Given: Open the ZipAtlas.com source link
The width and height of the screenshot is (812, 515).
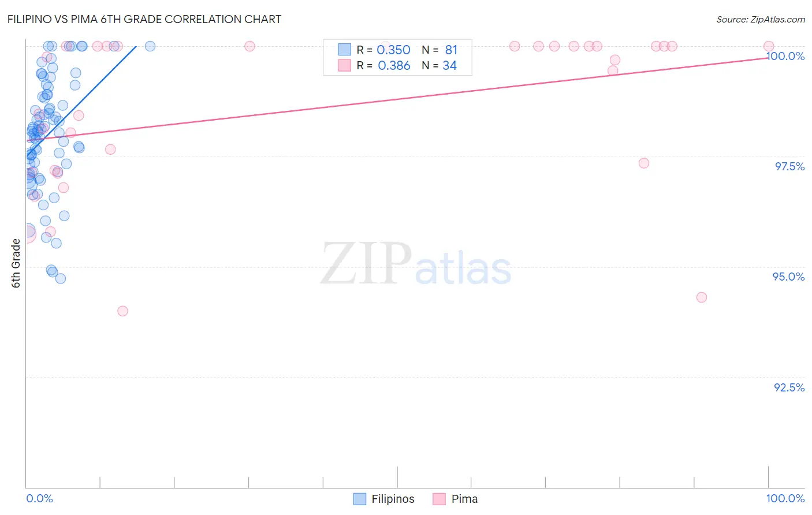Looking at the screenshot, I should click(x=760, y=20).
